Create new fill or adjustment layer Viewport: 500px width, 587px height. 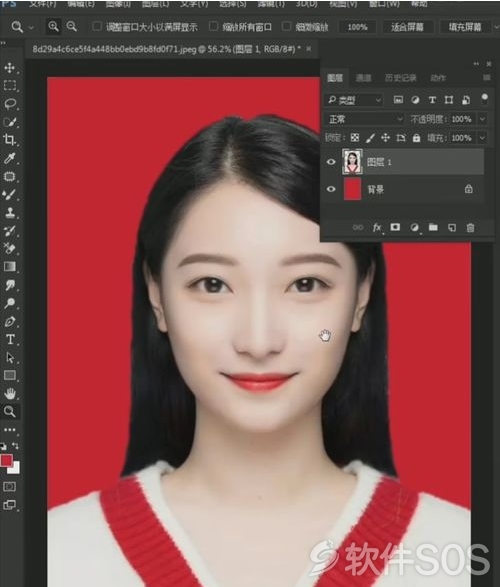[x=414, y=228]
